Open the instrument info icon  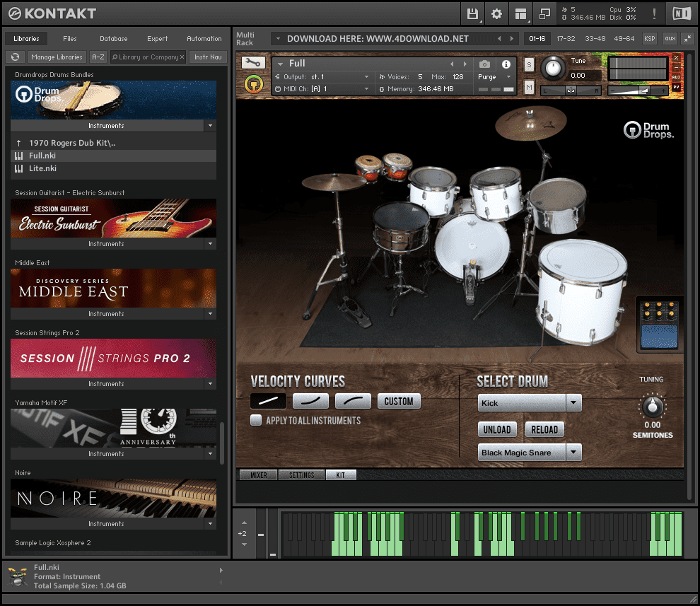(506, 64)
